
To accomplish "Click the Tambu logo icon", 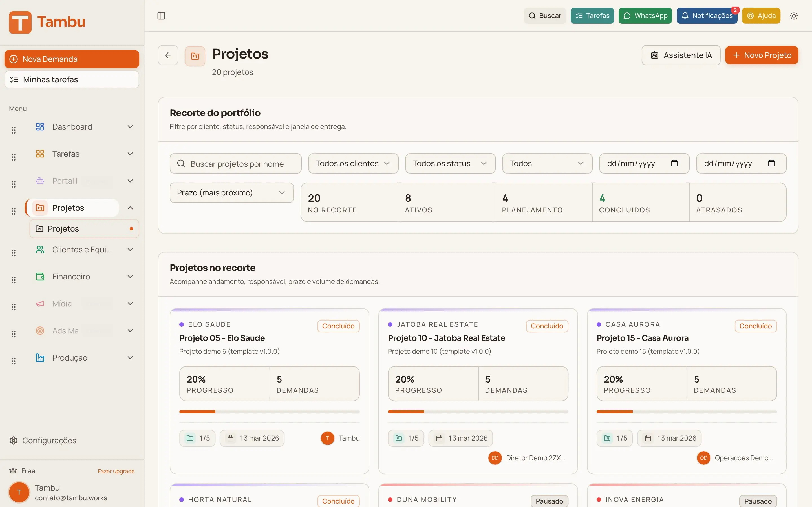I will tap(20, 22).
